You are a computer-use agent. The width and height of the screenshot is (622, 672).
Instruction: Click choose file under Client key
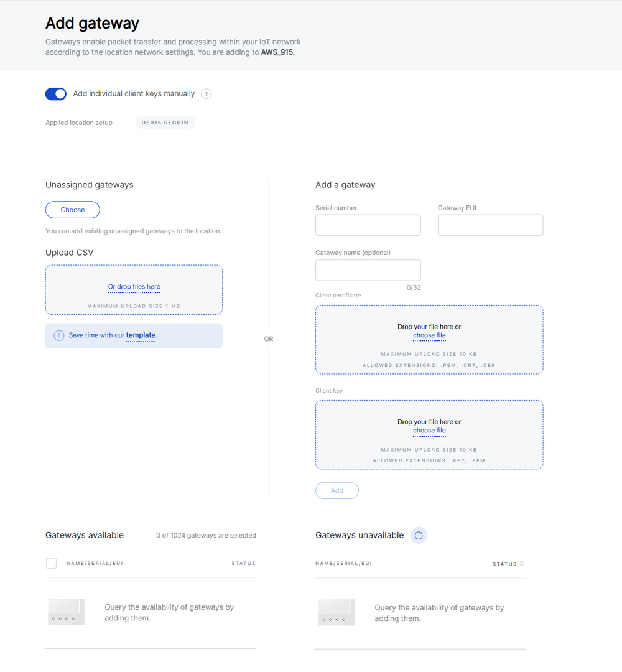tap(429, 431)
